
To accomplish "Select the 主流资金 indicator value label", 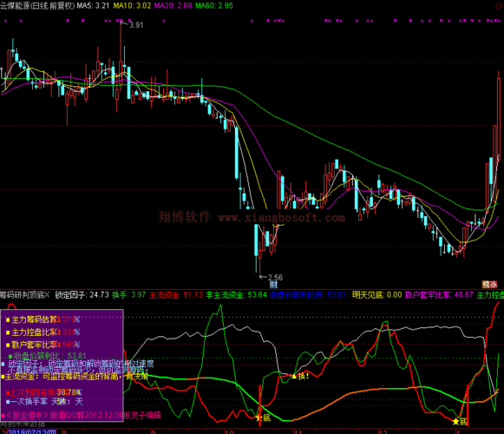I will click(x=176, y=295).
